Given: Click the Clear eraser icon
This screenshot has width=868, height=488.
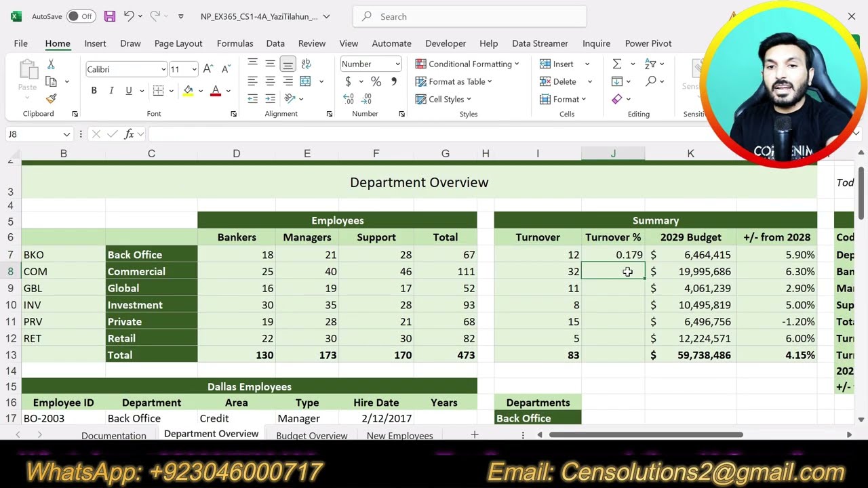Looking at the screenshot, I should pos(617,99).
